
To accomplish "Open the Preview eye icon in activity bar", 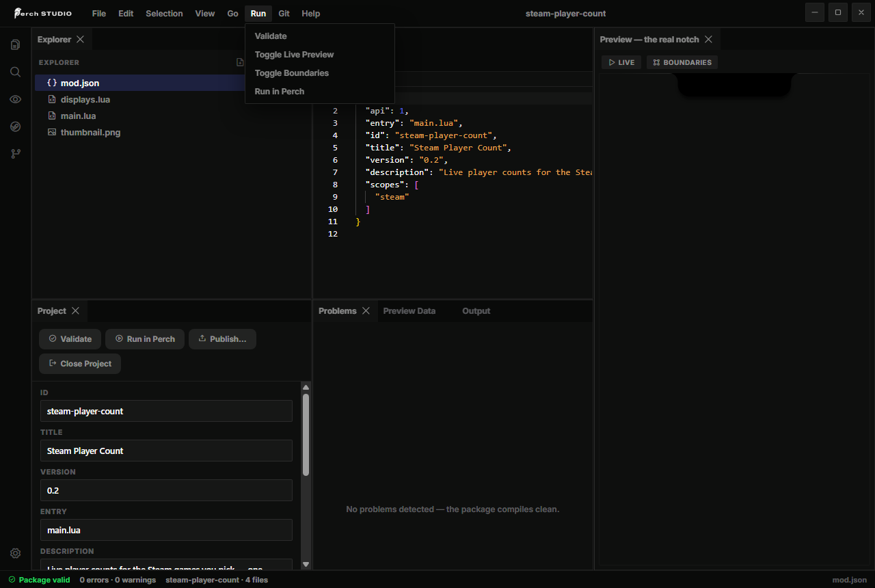I will point(15,99).
